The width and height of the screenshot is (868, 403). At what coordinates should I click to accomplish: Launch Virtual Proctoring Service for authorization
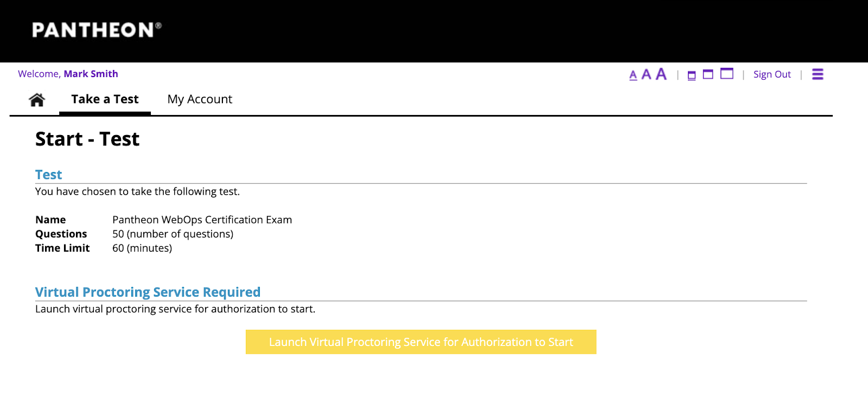(x=421, y=342)
